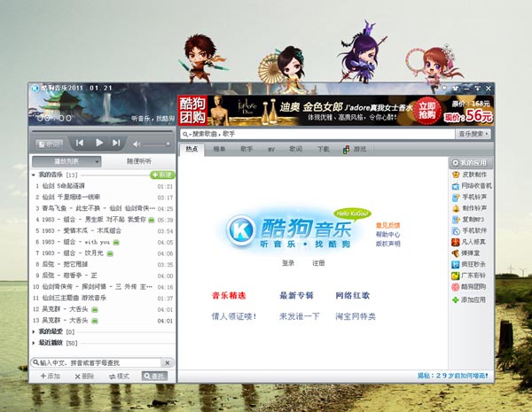Open the 模式 play mode menu
Viewport: 532px width, 412px height.
(x=119, y=376)
